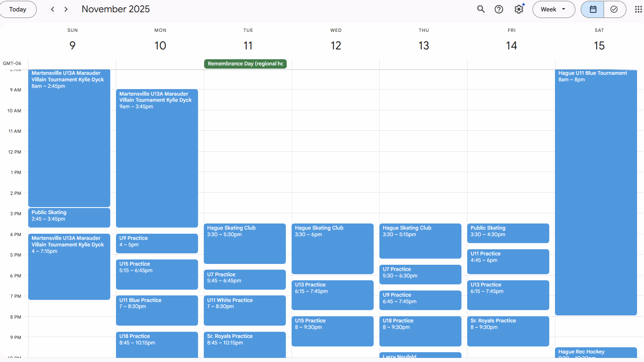Select Saturday 15 day header
The width and height of the screenshot is (644, 362).
coord(599,45)
